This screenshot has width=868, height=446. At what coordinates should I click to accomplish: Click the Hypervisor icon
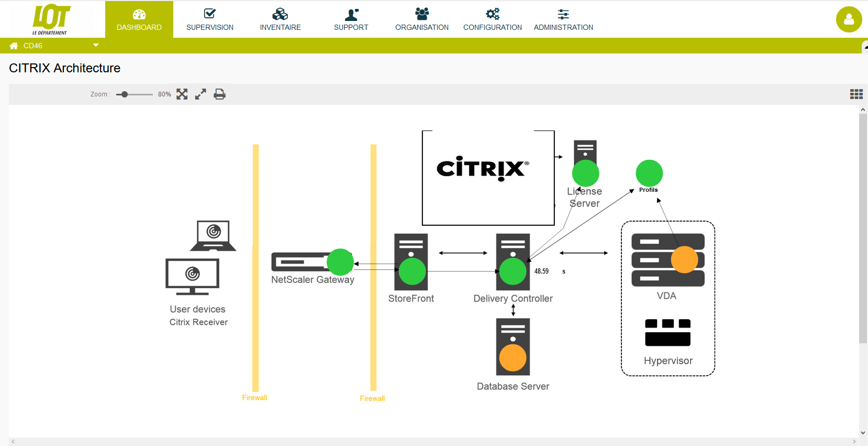(x=668, y=333)
